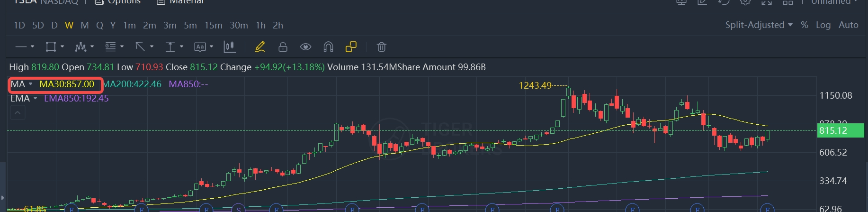The image size is (868, 212).
Task: Switch to the 2h timeframe
Action: (x=278, y=25)
